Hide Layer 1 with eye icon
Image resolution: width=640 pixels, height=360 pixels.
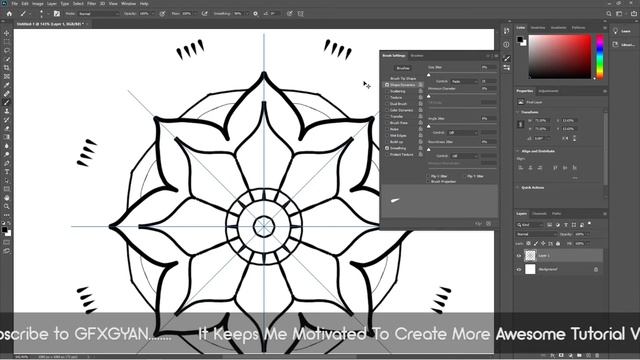pos(519,256)
